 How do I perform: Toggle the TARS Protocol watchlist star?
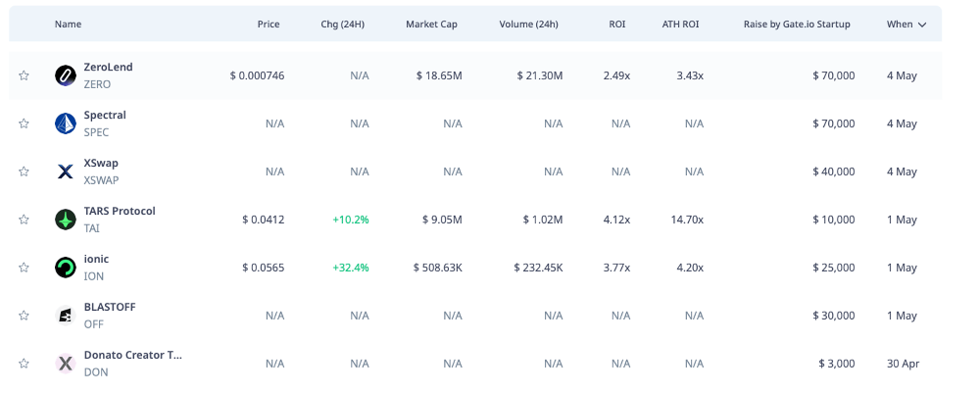click(x=24, y=220)
